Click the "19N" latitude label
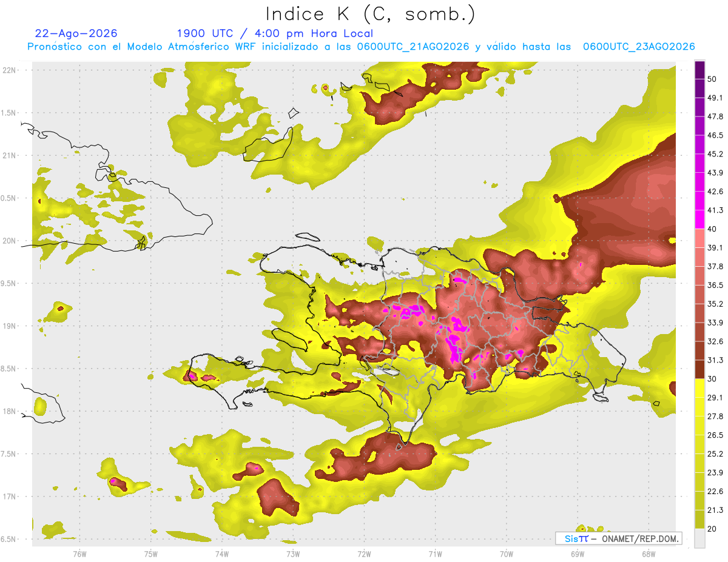 pos(10,326)
